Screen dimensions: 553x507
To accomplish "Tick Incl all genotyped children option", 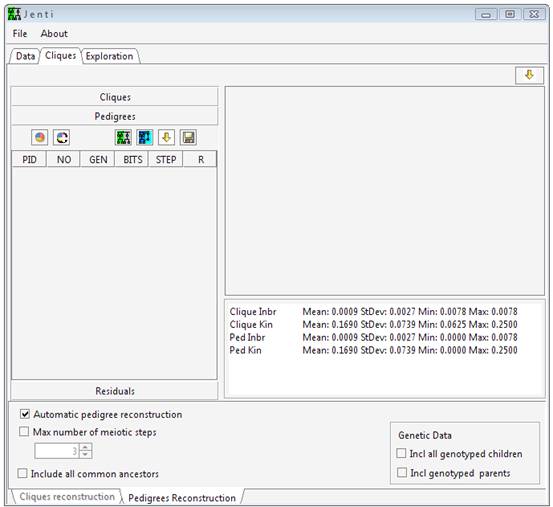I will pos(401,453).
